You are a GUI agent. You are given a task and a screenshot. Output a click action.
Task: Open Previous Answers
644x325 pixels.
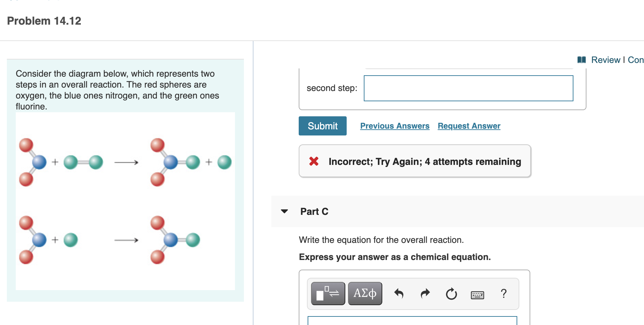pyautogui.click(x=395, y=126)
